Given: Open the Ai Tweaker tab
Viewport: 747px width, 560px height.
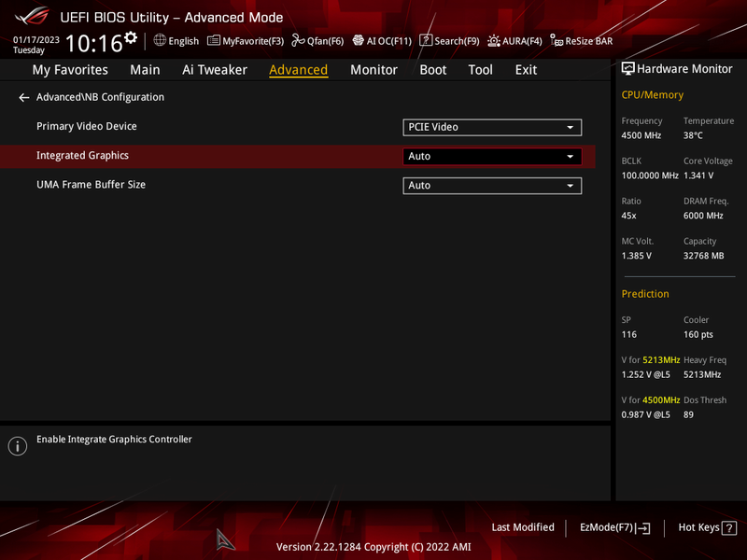Looking at the screenshot, I should [x=215, y=70].
